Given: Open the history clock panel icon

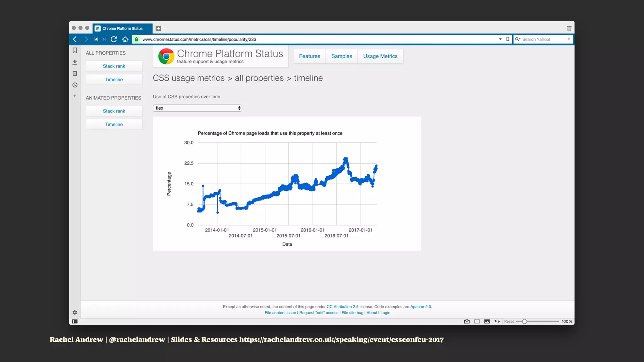Looking at the screenshot, I should pyautogui.click(x=75, y=85).
